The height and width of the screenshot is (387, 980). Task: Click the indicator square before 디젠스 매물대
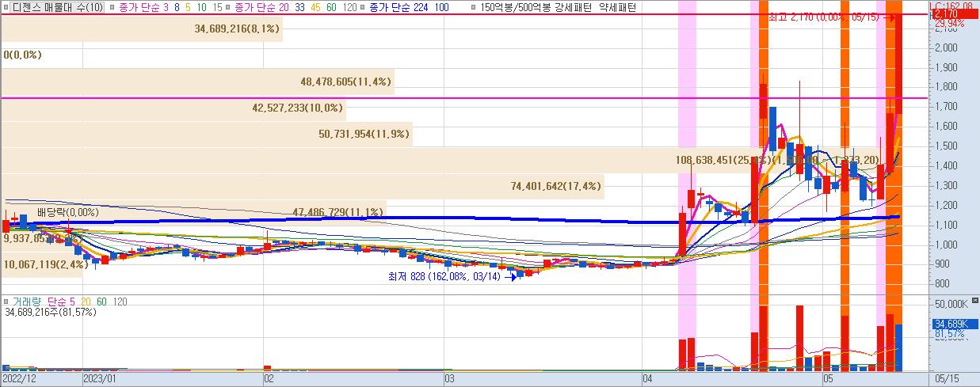pos(6,7)
